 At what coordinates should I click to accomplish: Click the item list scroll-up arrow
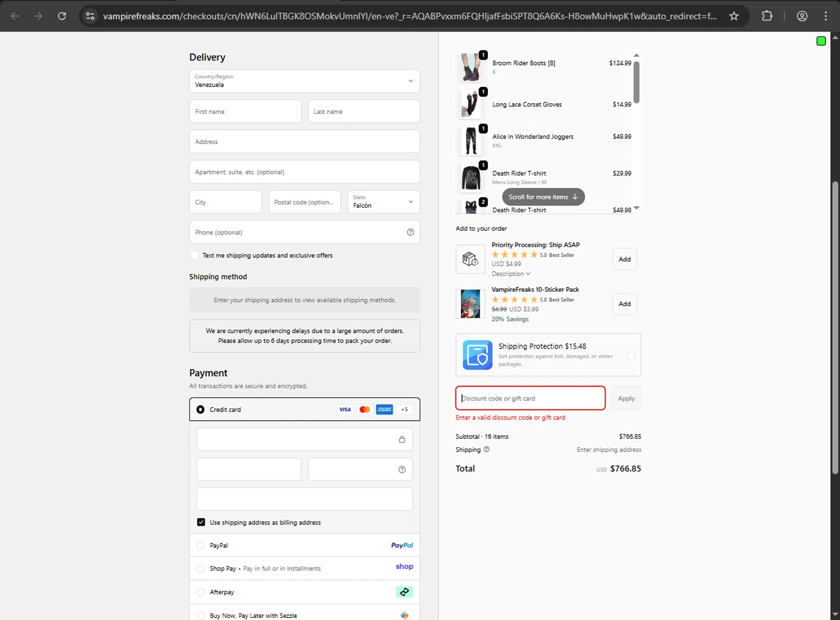point(636,55)
